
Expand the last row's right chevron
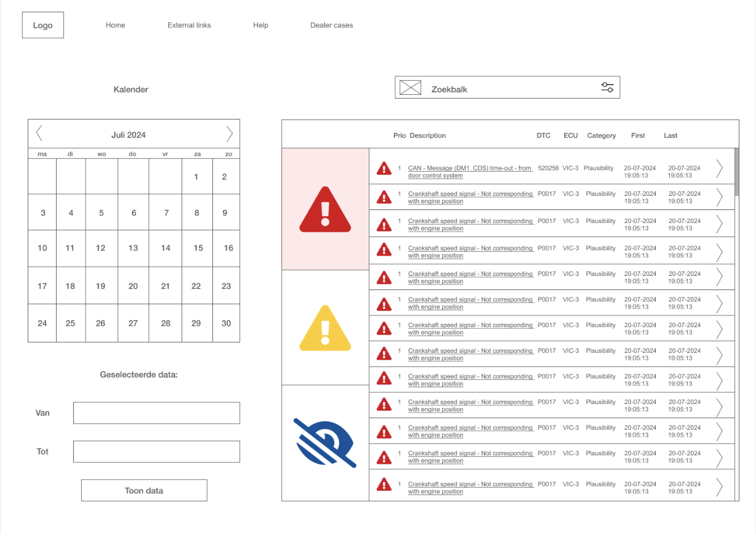click(719, 487)
